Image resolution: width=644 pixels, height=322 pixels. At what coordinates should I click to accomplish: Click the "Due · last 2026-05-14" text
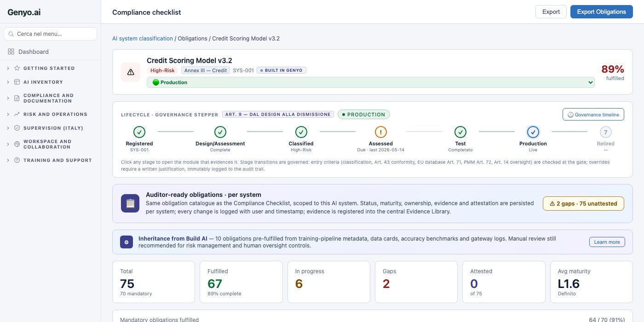(381, 150)
